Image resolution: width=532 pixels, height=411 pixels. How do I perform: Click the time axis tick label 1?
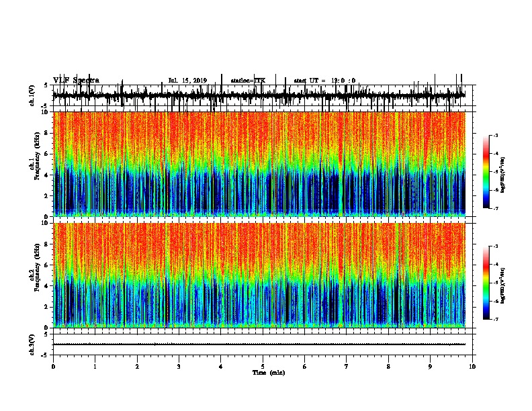pos(95,367)
